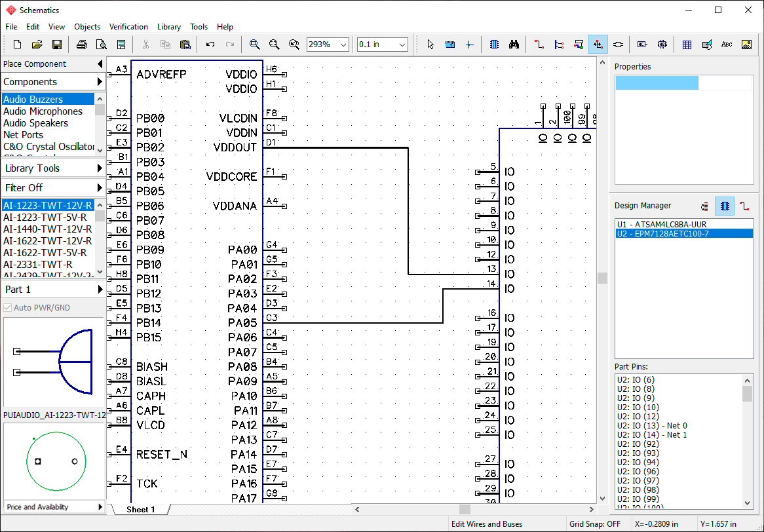Viewport: 764px width, 532px height.
Task: Show the Design Manager nets view icon
Action: tap(744, 206)
